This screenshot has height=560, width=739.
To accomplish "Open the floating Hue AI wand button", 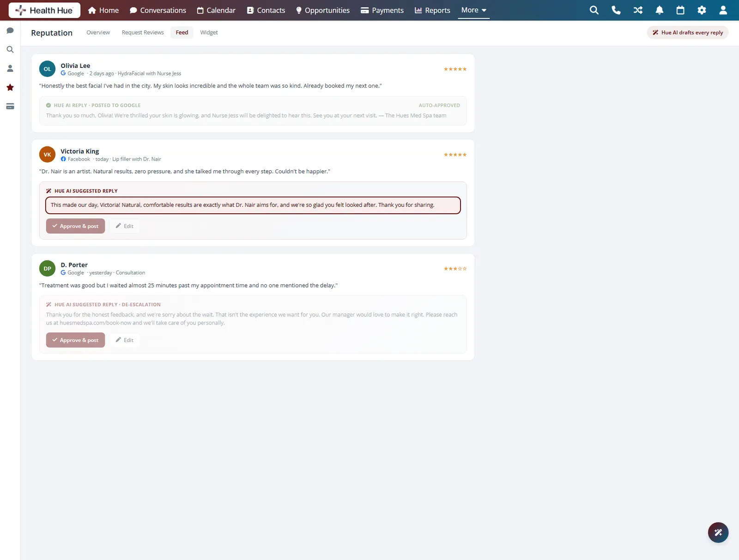I will 718,532.
